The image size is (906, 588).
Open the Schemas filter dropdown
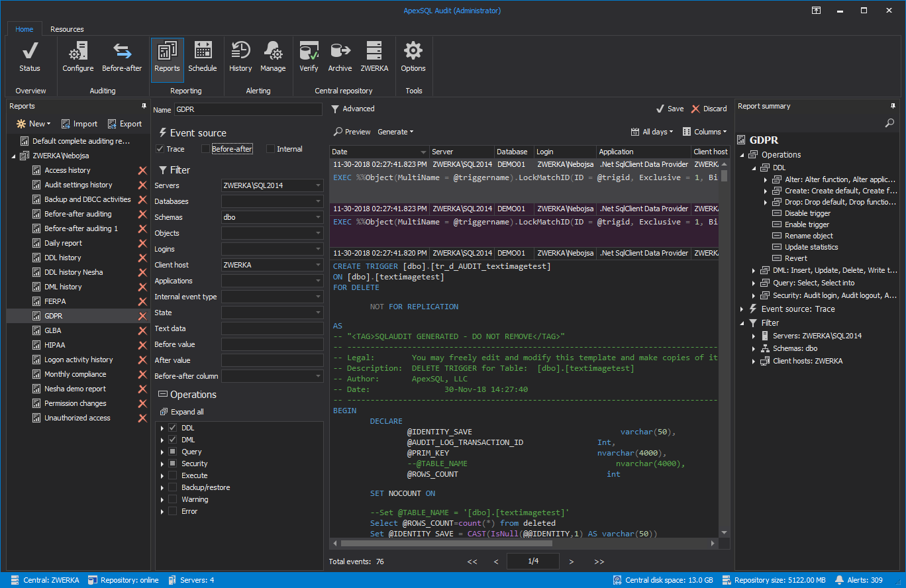(318, 217)
